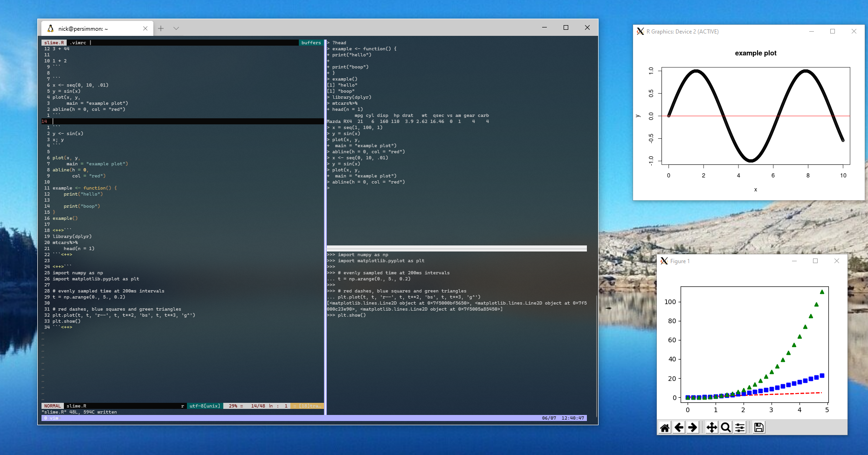Close the Figure 1 window
868x455 pixels.
click(x=837, y=261)
